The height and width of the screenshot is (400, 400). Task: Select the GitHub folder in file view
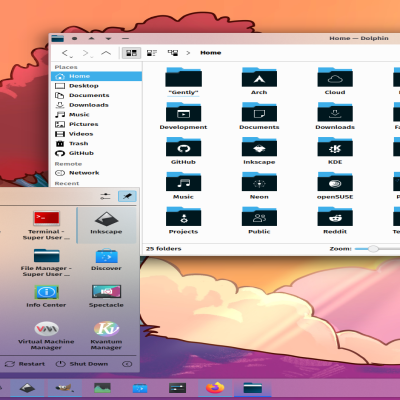click(183, 151)
